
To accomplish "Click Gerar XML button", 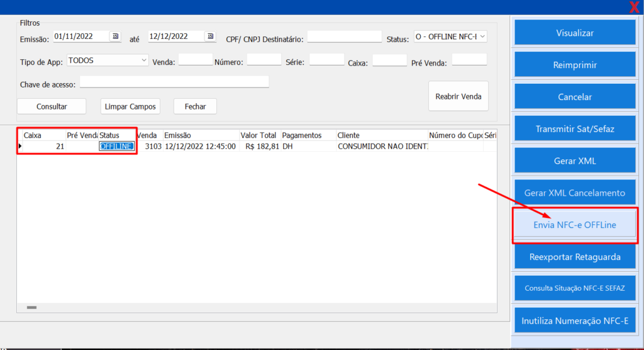I will coord(575,161).
